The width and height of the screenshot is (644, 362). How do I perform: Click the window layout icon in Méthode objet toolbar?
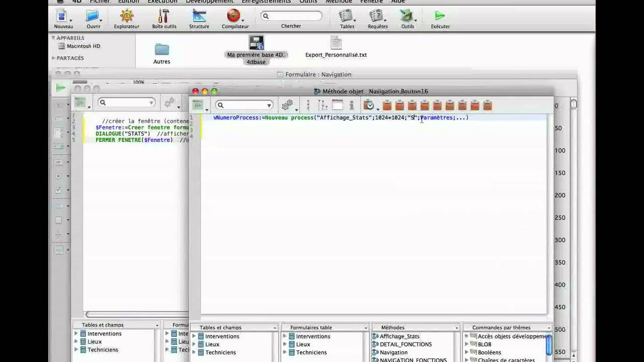pos(338,105)
